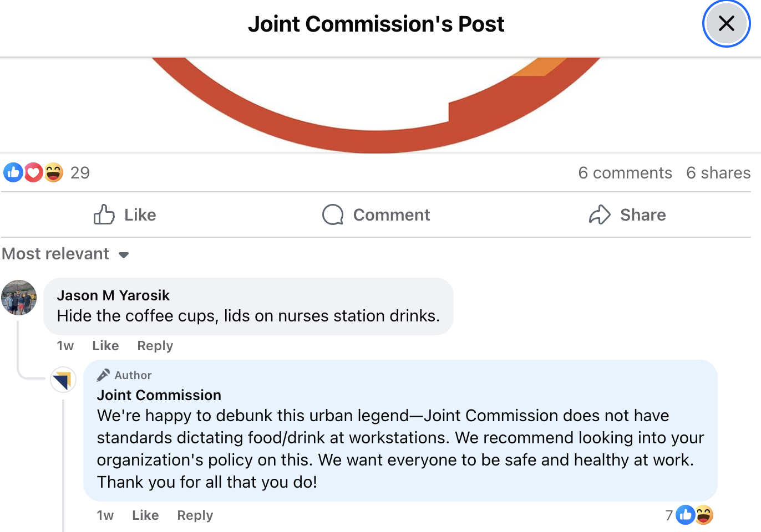Click the Share arrow icon
761x532 pixels.
point(600,214)
